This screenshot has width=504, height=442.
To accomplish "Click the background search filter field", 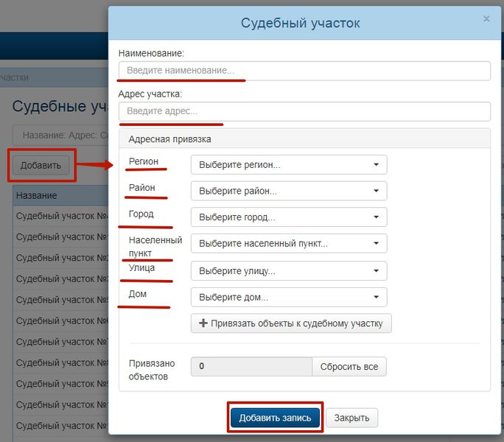I will [x=61, y=135].
